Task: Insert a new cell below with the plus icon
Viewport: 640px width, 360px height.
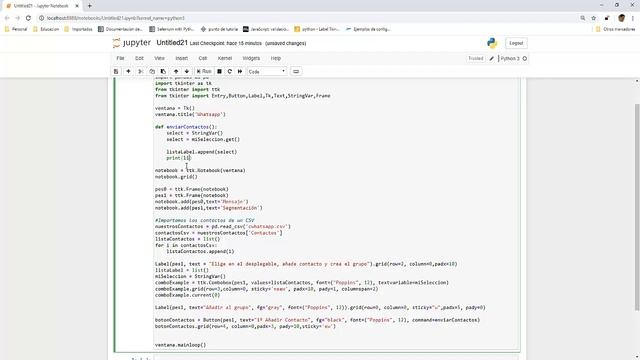Action: click(128, 71)
